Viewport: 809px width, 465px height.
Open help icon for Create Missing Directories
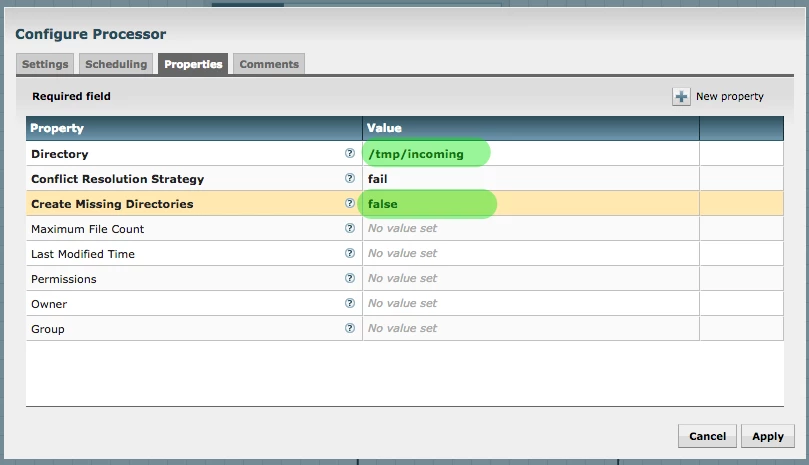coord(350,203)
